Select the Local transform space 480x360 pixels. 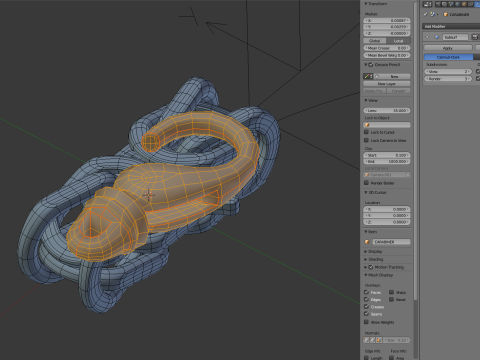(x=398, y=41)
